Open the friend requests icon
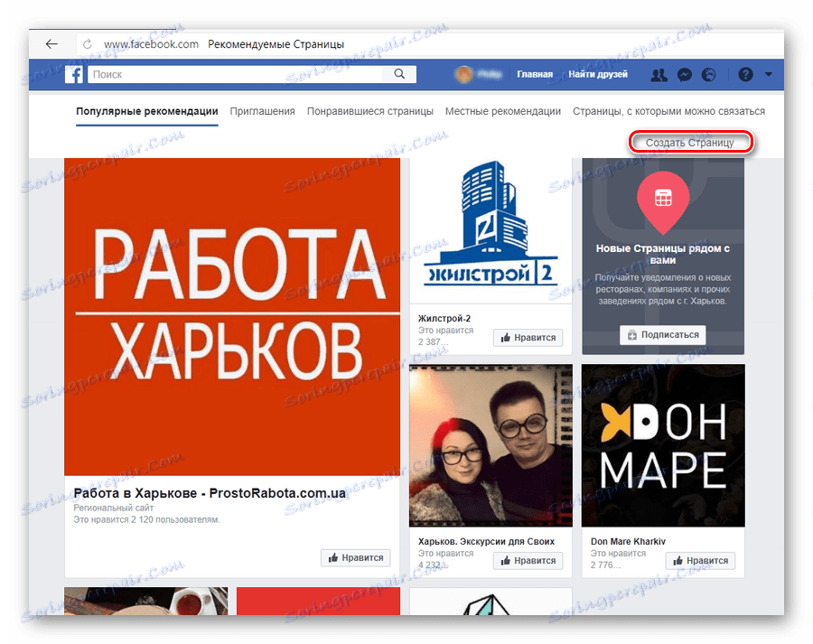 659,75
